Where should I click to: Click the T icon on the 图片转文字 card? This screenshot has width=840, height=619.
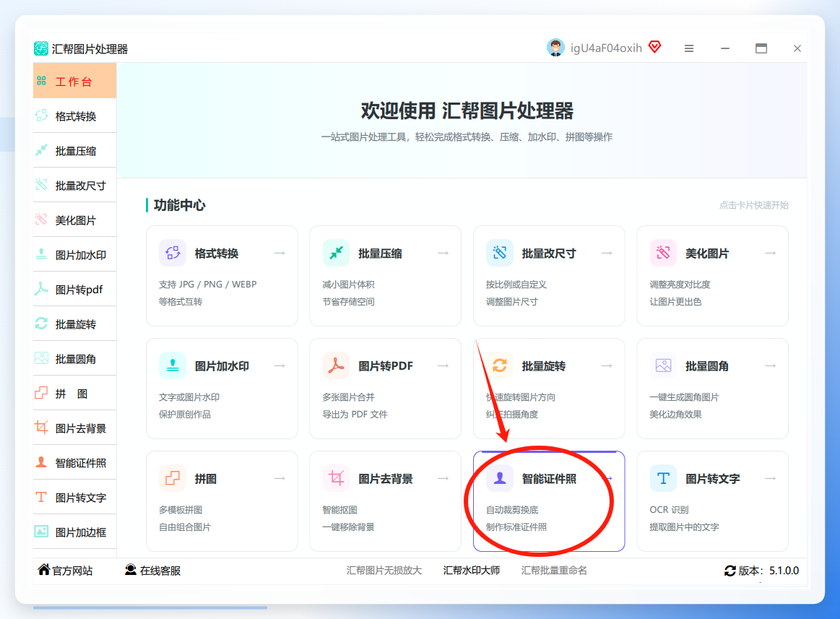pos(663,478)
